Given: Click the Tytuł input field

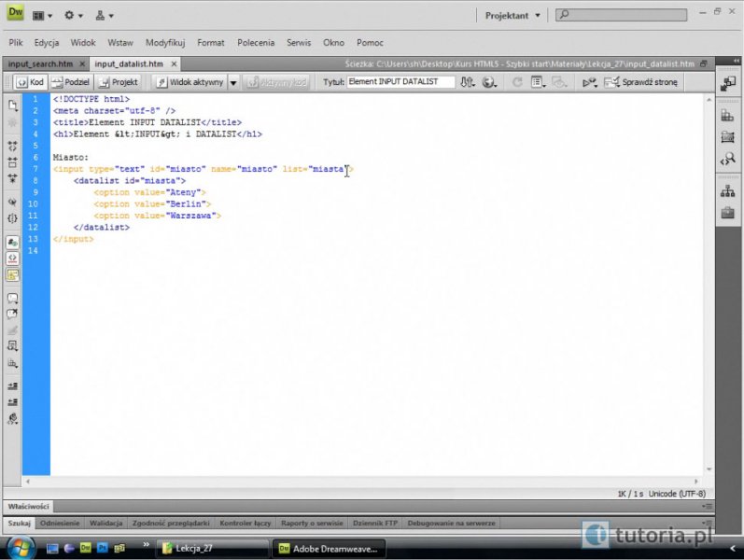Looking at the screenshot, I should 400,82.
